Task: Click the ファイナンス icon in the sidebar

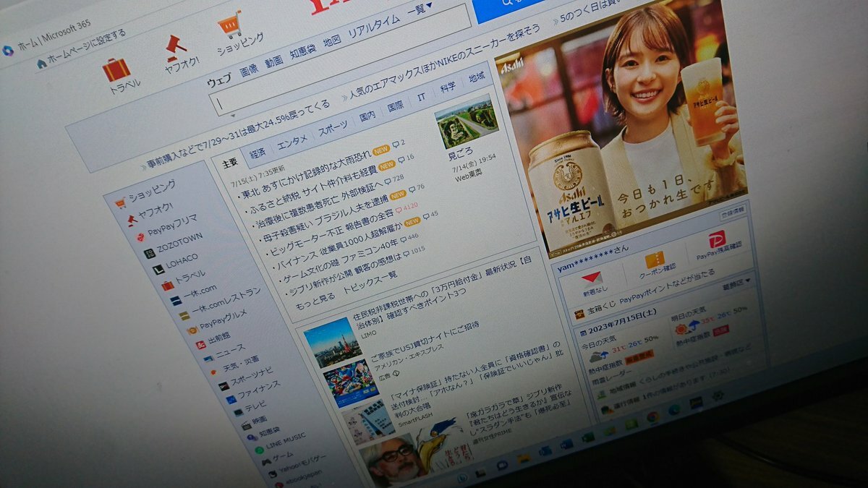Action: (x=231, y=399)
